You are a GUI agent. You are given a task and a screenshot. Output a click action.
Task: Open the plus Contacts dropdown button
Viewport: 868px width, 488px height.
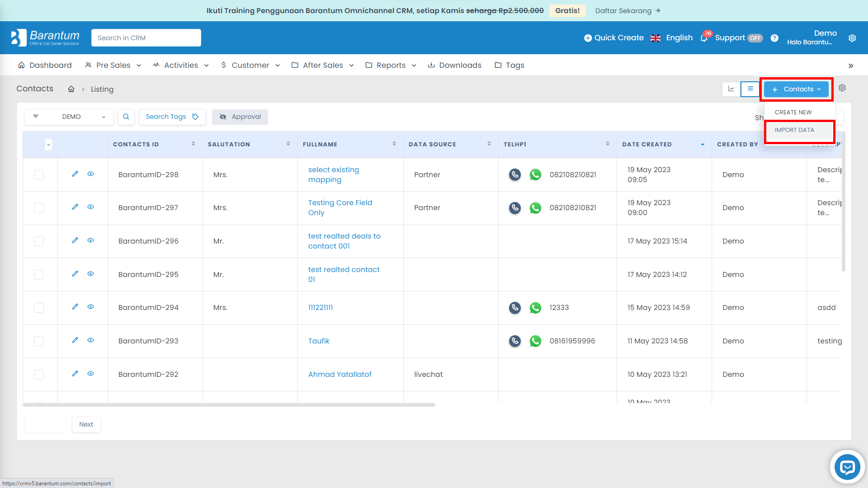point(796,89)
